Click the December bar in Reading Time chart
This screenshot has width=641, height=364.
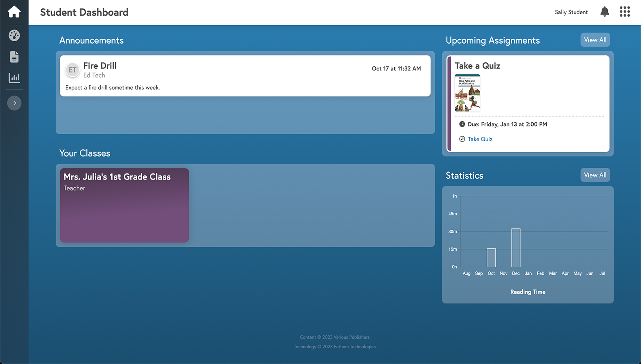(516, 248)
